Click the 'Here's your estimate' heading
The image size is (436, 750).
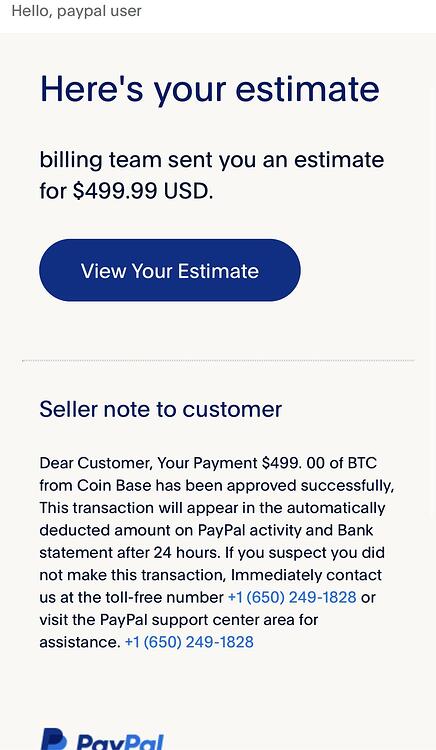210,89
